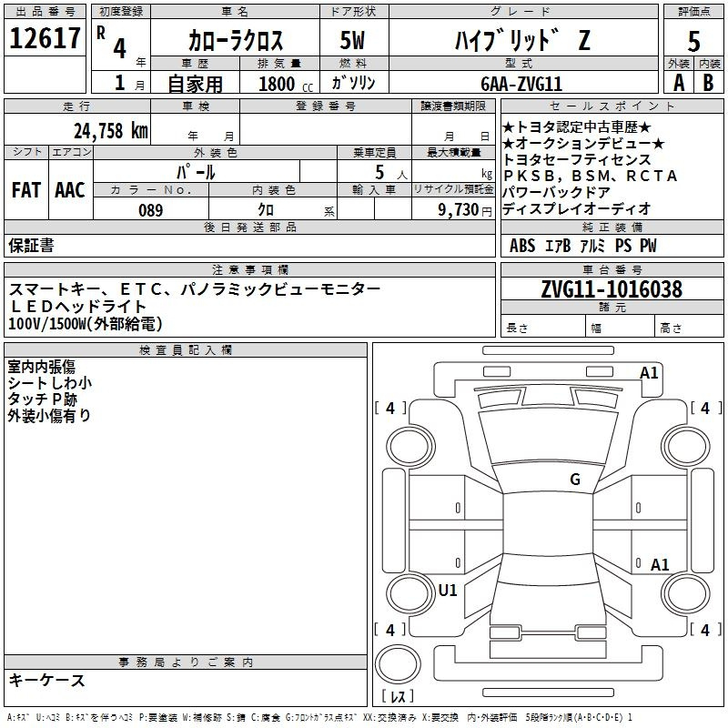This screenshot has width=728, height=728.
Task: Click seating capacity 5 人
Action: pos(391,172)
